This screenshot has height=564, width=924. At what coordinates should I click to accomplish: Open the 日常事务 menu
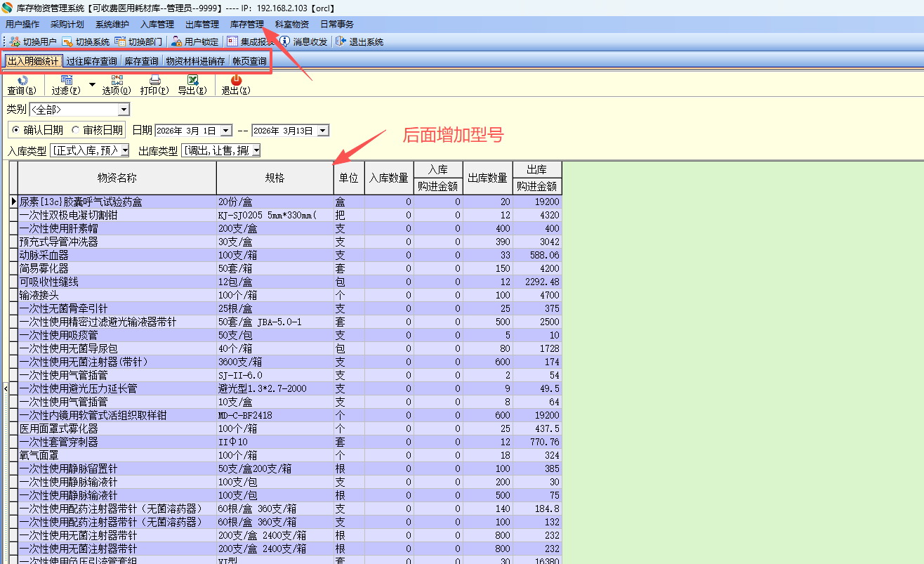point(337,24)
